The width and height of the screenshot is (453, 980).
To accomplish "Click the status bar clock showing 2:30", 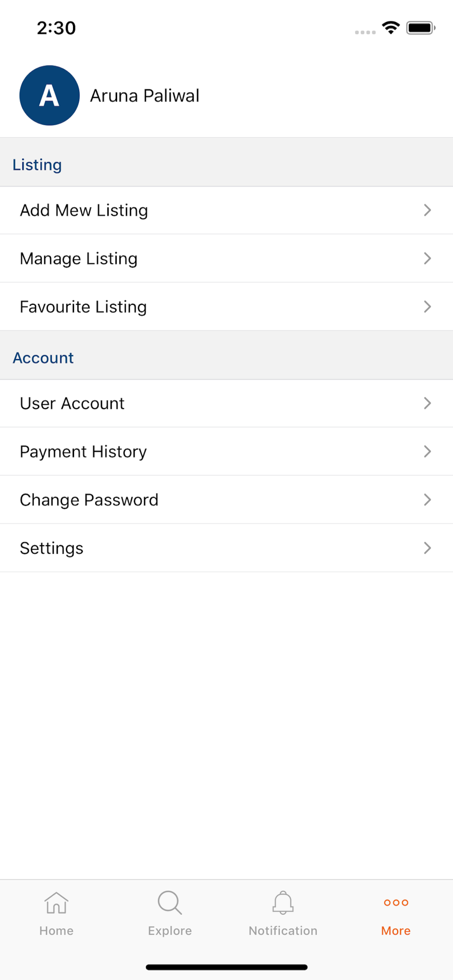I will (56, 28).
